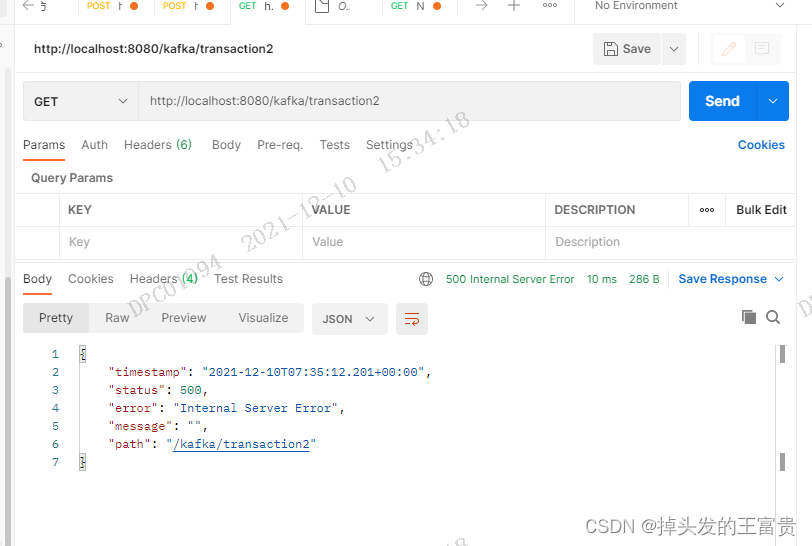This screenshot has width=812, height=546.
Task: Open the Params tab
Action: coord(44,145)
